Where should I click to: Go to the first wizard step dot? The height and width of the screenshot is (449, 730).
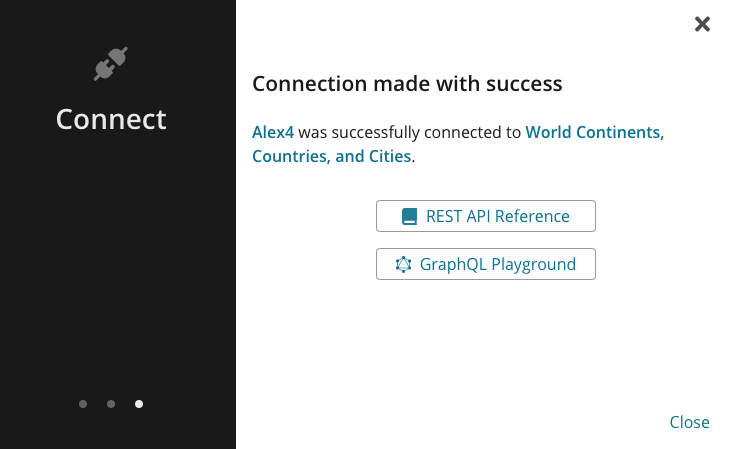(83, 404)
